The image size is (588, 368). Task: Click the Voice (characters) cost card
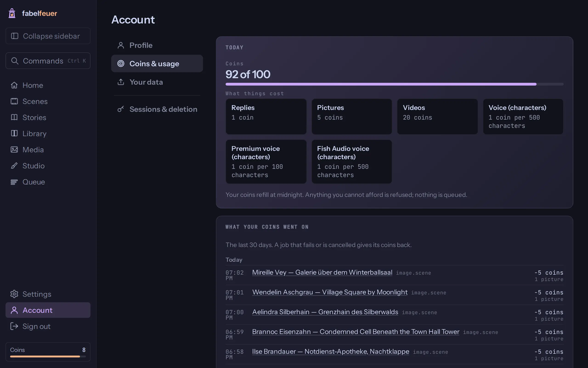[x=523, y=117]
